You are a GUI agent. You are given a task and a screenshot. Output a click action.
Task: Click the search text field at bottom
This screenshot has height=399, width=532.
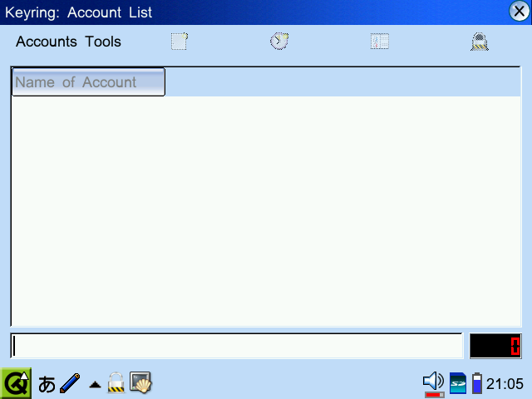[236, 346]
